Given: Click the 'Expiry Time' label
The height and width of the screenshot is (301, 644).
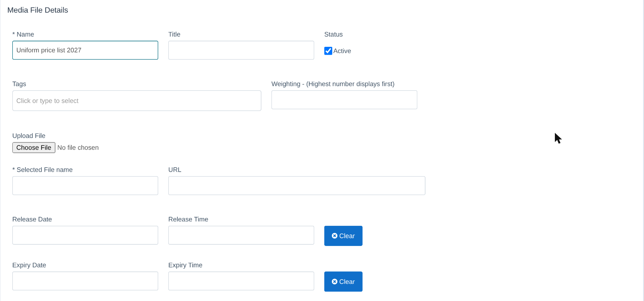Looking at the screenshot, I should coord(185,265).
